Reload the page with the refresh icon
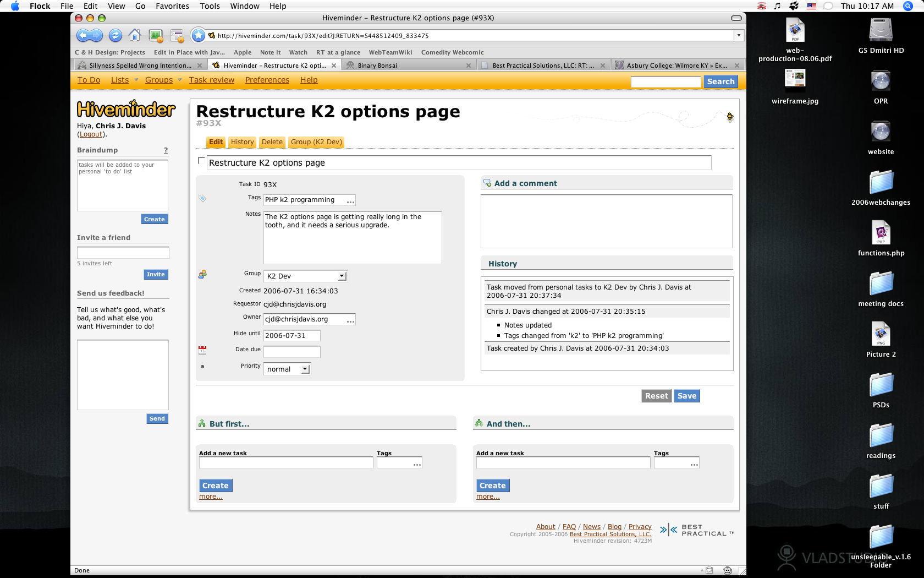 115,36
